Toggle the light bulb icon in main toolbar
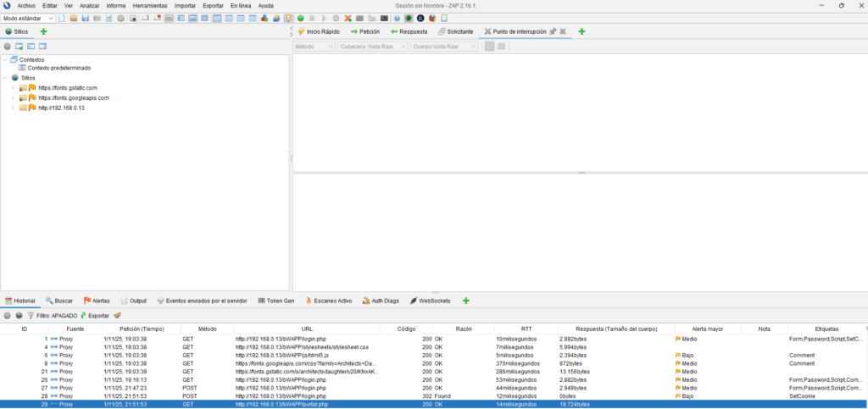 (x=288, y=18)
